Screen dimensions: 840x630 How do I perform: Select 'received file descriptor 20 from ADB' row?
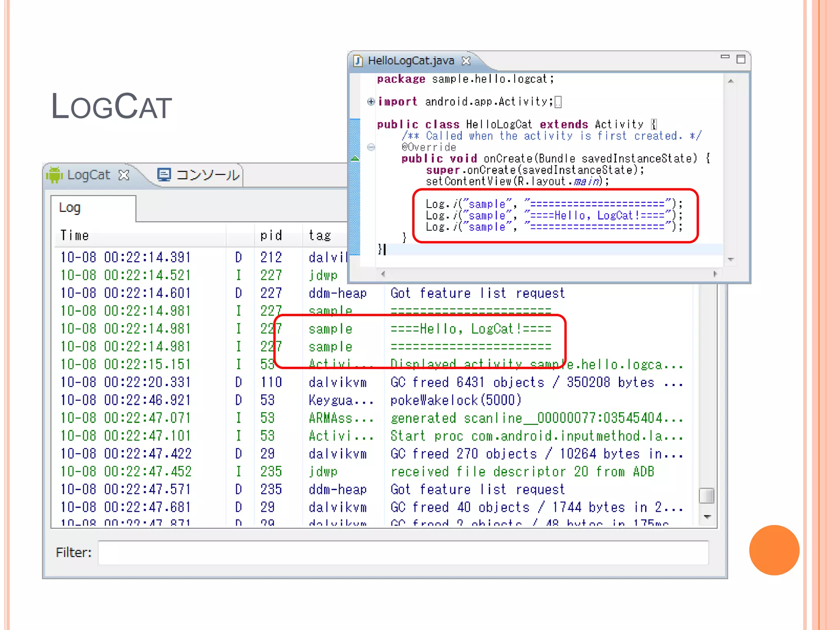373,472
